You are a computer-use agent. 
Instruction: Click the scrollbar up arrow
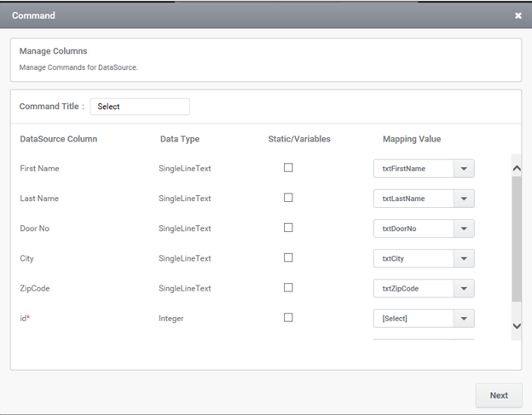[517, 168]
